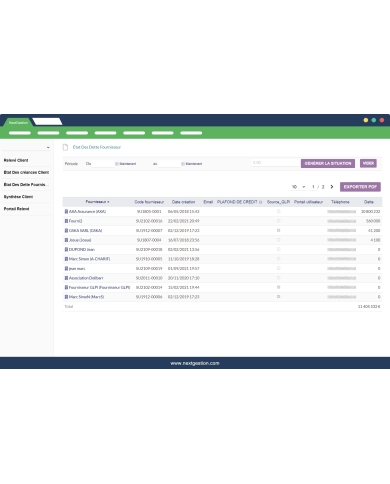Screen dimensions: 390x484
Task: Click the VIDER button
Action: [368, 163]
